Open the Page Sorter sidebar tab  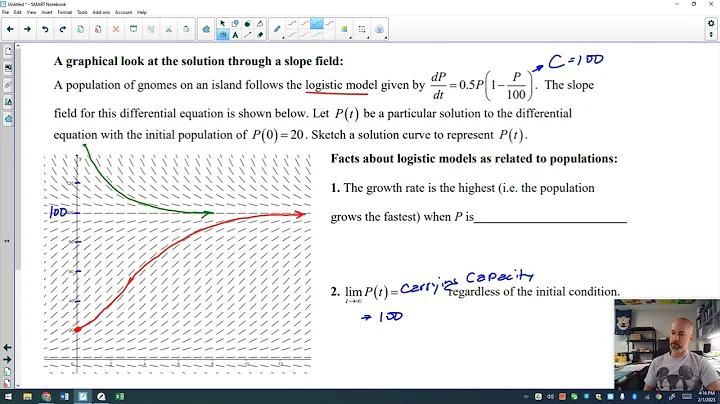click(x=8, y=51)
